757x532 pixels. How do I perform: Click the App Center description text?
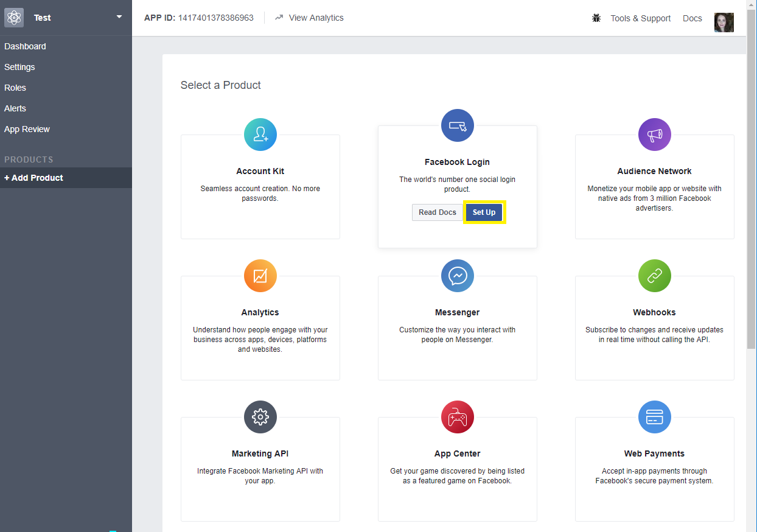click(x=458, y=476)
